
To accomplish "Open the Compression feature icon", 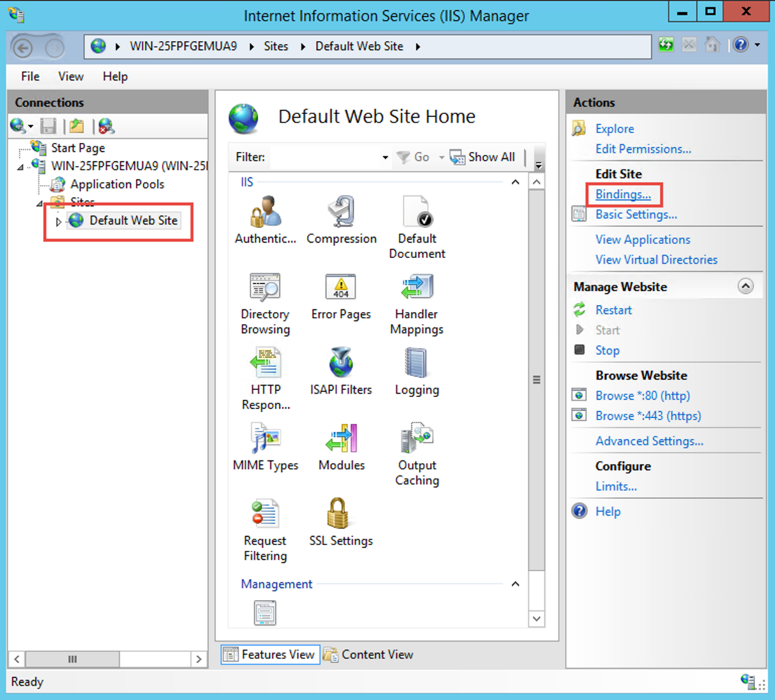I will tap(341, 220).
